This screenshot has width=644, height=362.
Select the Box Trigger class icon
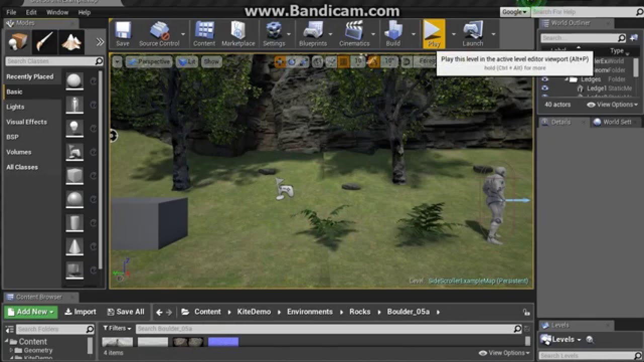click(x=74, y=270)
